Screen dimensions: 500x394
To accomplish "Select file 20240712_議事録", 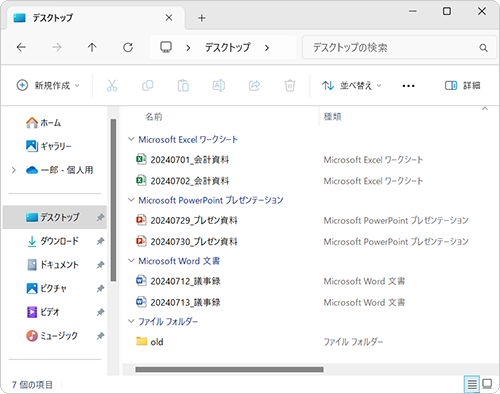I will pyautogui.click(x=178, y=281).
